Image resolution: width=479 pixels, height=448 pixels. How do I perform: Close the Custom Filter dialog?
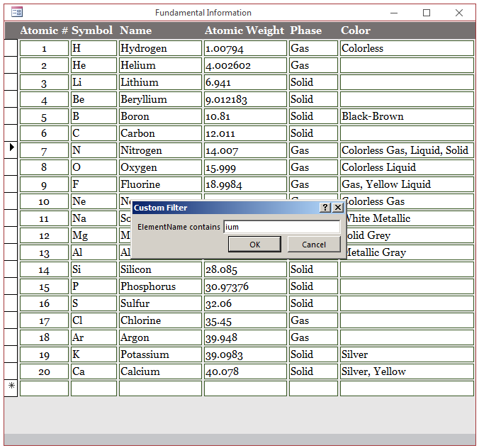tap(338, 208)
